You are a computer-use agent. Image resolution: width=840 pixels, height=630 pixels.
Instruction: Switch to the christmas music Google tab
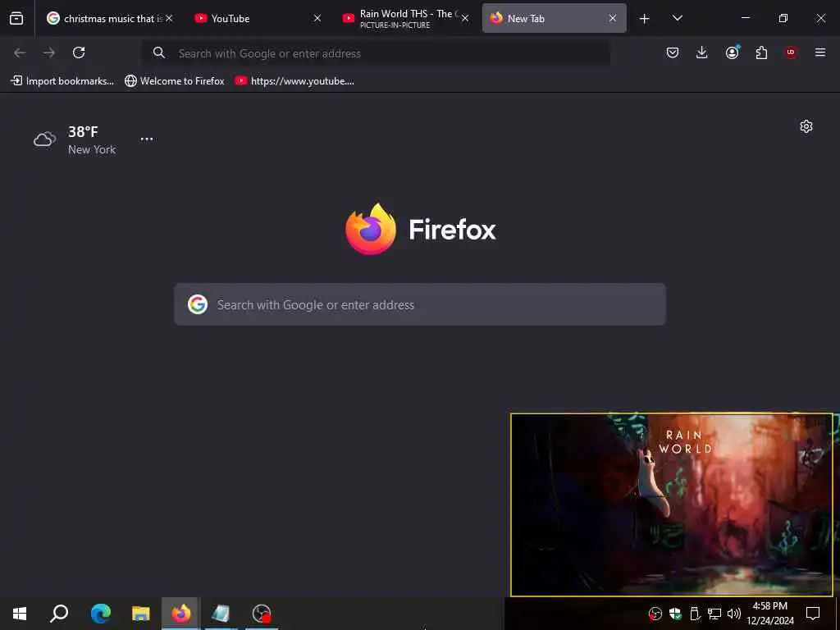tap(110, 18)
